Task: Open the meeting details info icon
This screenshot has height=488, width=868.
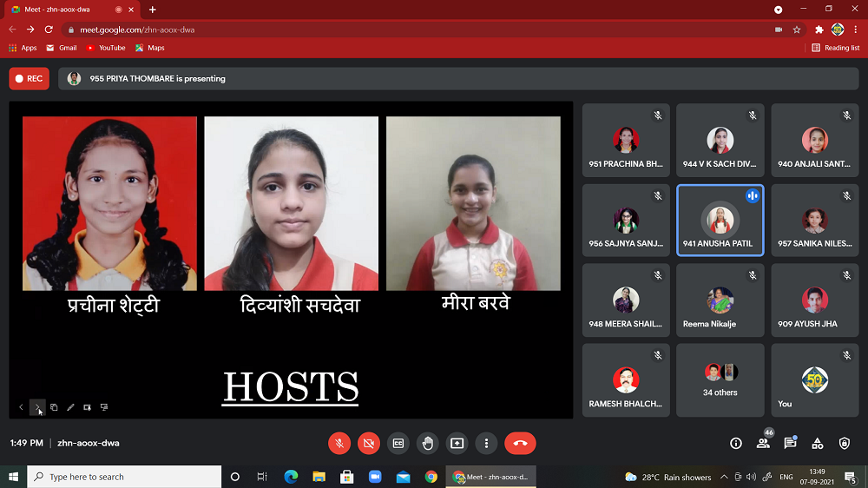Action: click(736, 443)
